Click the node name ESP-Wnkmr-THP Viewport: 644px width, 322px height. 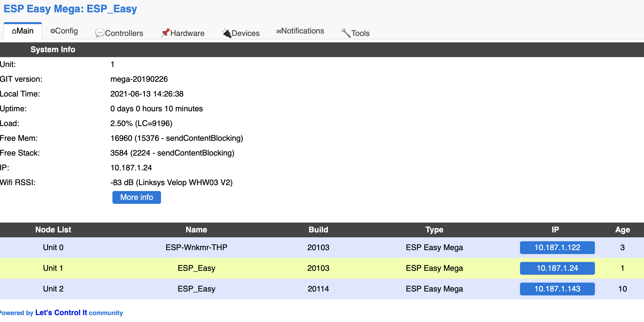196,247
